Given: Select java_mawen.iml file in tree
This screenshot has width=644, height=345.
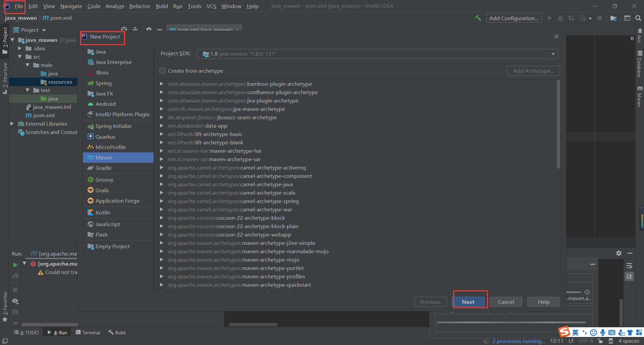Looking at the screenshot, I should pyautogui.click(x=52, y=107).
